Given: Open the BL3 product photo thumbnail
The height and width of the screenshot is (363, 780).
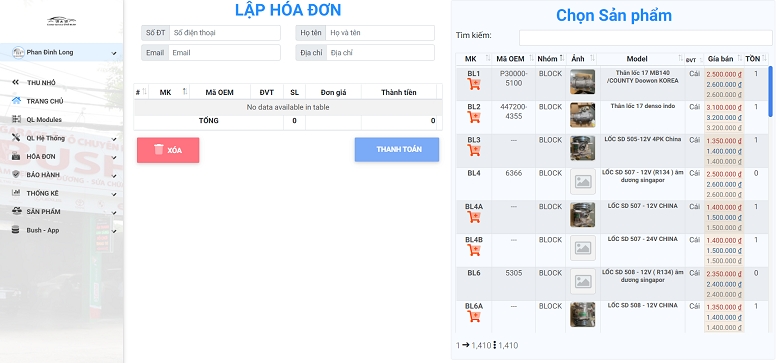Looking at the screenshot, I should tap(583, 148).
